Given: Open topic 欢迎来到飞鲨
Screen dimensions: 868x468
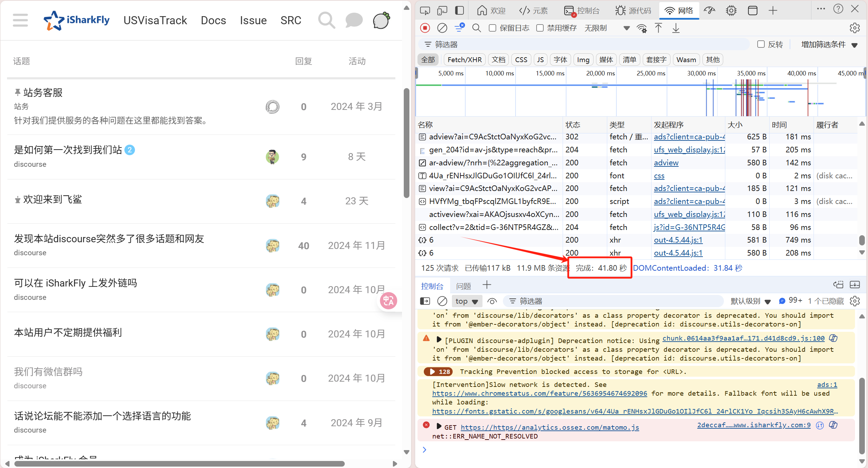Looking at the screenshot, I should (x=52, y=199).
